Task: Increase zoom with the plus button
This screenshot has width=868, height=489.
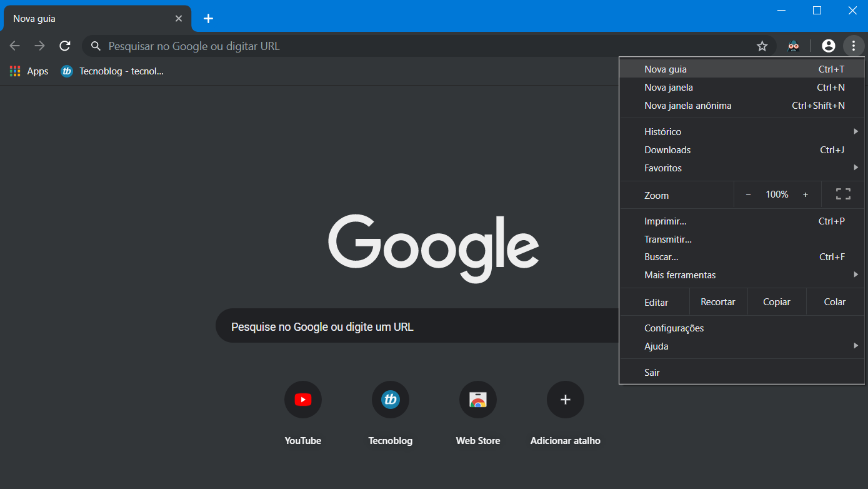Action: 806,194
